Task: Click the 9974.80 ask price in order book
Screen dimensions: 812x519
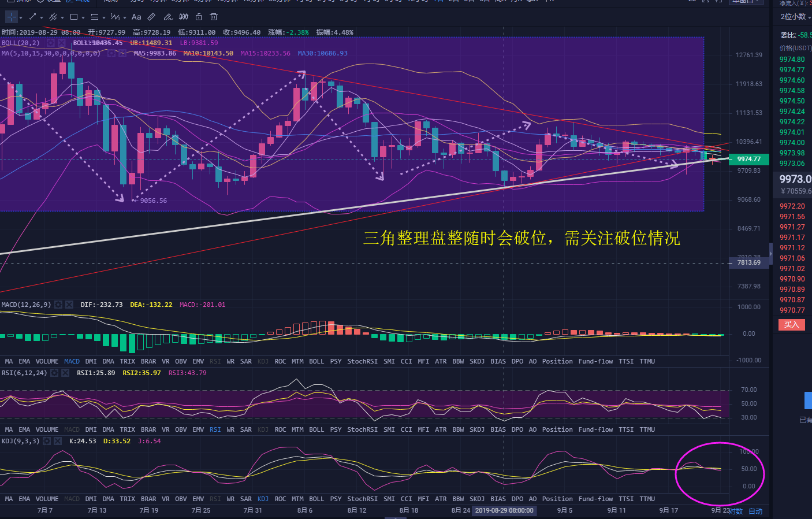Action: (x=792, y=60)
